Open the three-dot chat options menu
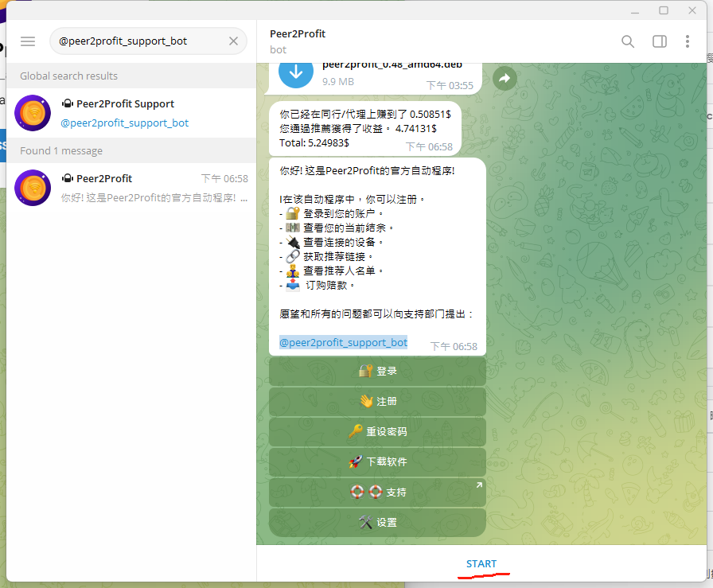 click(x=687, y=41)
